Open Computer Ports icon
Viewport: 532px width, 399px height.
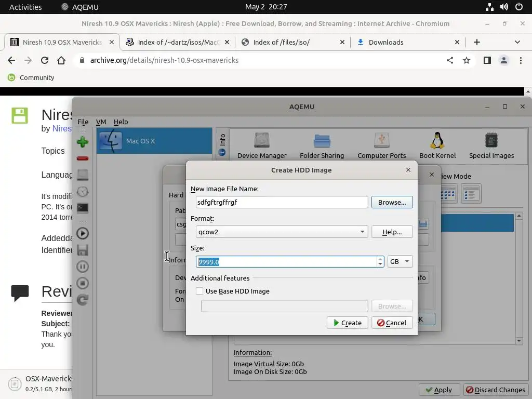pyautogui.click(x=381, y=145)
